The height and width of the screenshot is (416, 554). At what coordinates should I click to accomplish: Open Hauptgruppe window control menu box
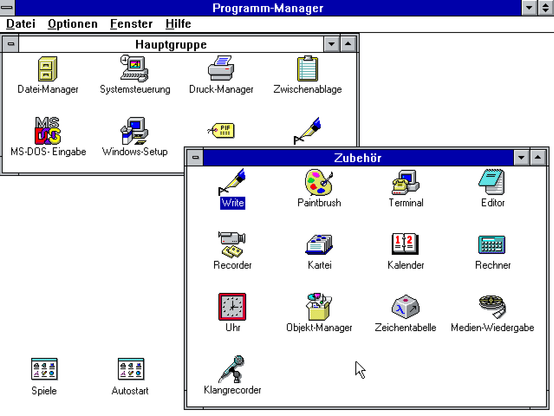11,44
